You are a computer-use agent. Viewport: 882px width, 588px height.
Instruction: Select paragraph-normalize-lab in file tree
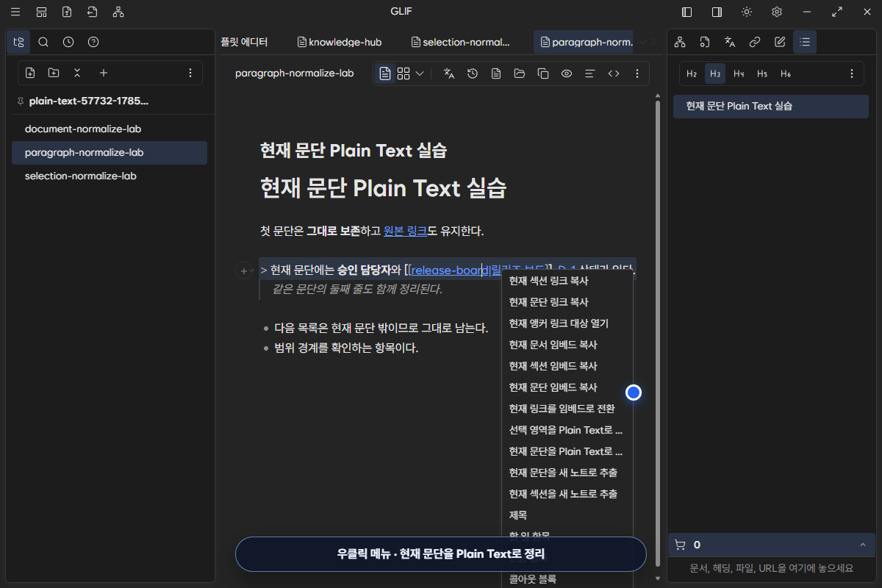click(110, 152)
